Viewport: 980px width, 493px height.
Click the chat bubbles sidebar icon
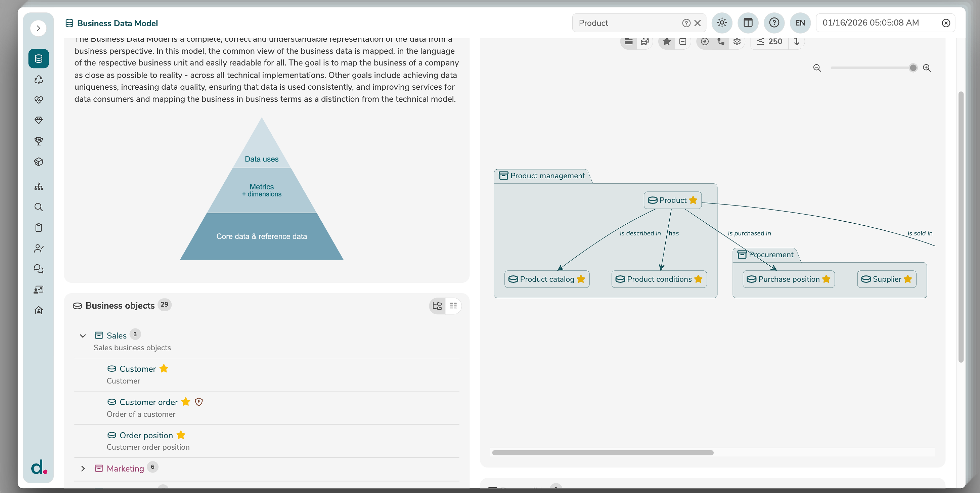[x=38, y=269]
